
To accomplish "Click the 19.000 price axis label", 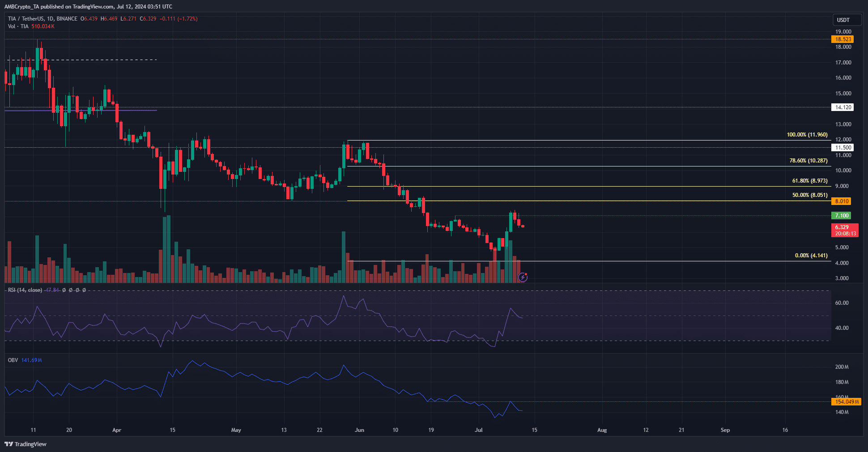I will point(843,32).
